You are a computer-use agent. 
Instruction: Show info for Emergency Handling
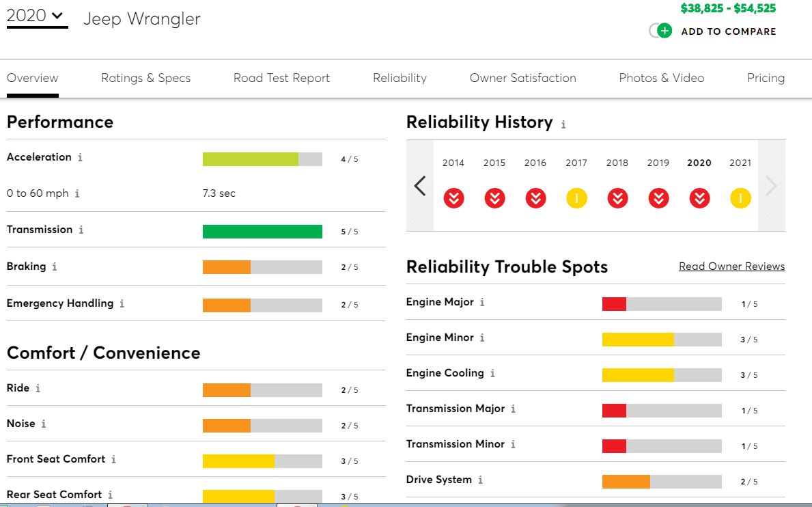coord(122,303)
